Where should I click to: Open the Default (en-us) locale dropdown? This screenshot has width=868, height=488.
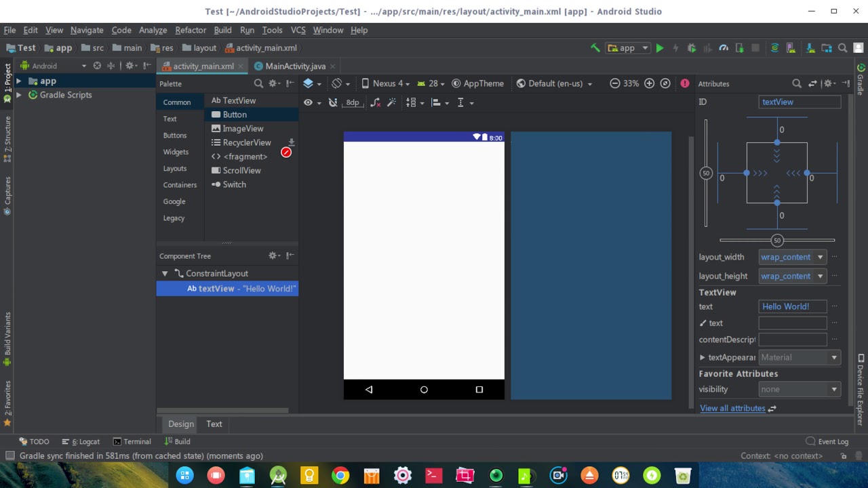(x=555, y=83)
